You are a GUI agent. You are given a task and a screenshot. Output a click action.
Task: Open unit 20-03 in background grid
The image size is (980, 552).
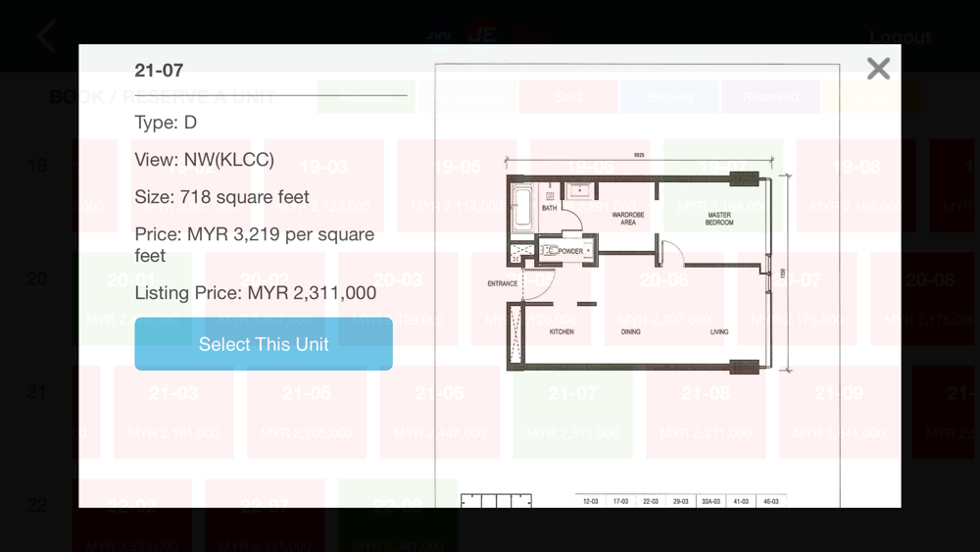398,299
